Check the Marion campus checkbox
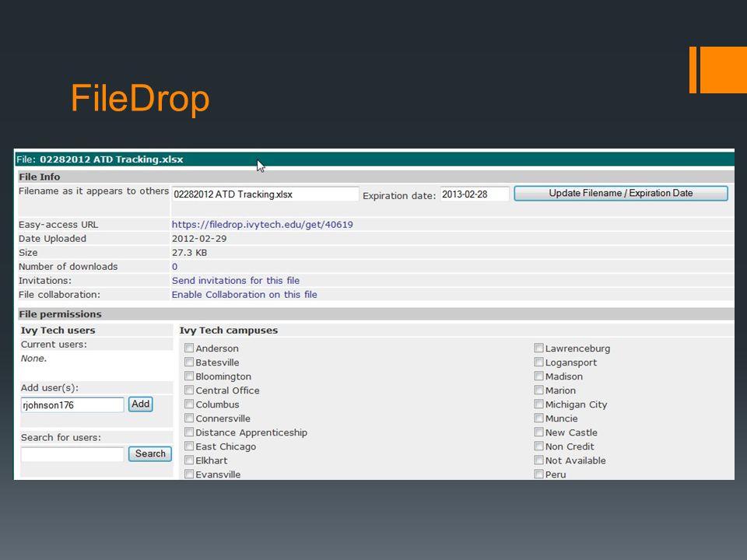 [538, 390]
